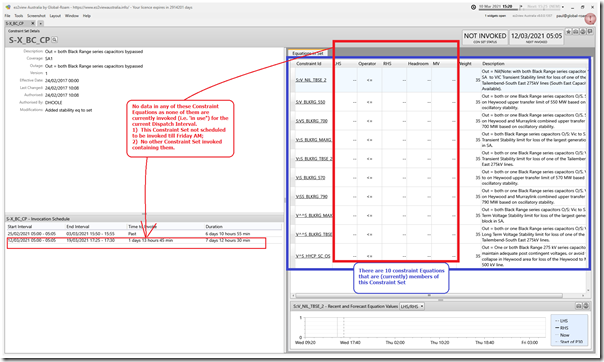Click the Modifications: Added stability eq to set text
Image resolution: width=604 pixels, height=362 pixels.
[69, 110]
